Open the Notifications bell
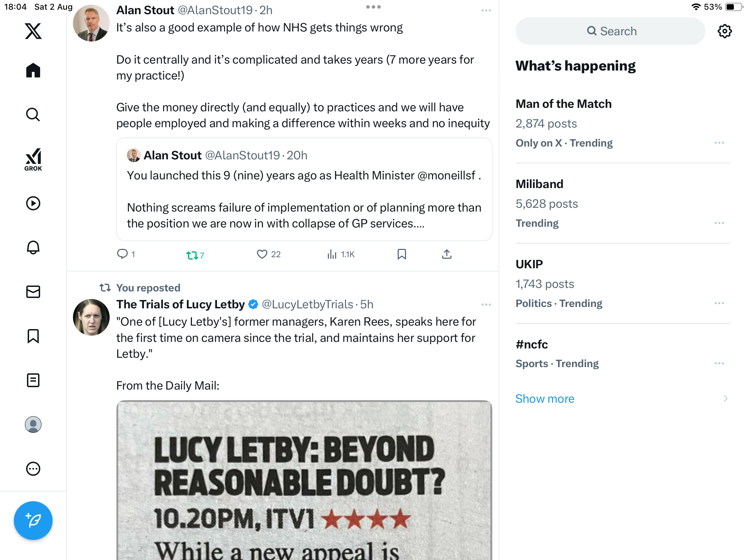This screenshot has height=560, width=747. click(x=33, y=248)
